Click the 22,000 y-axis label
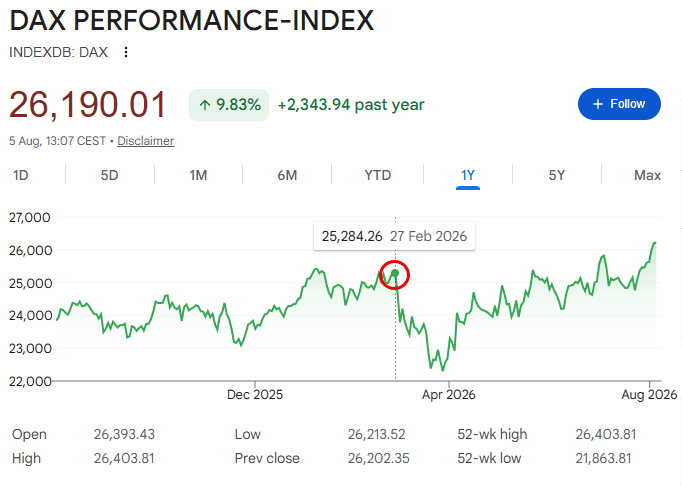 click(x=30, y=382)
